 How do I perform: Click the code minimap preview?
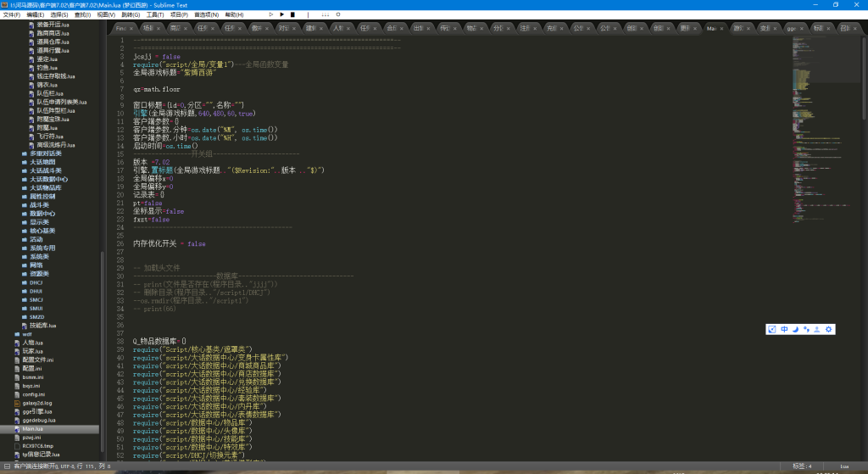[814, 127]
